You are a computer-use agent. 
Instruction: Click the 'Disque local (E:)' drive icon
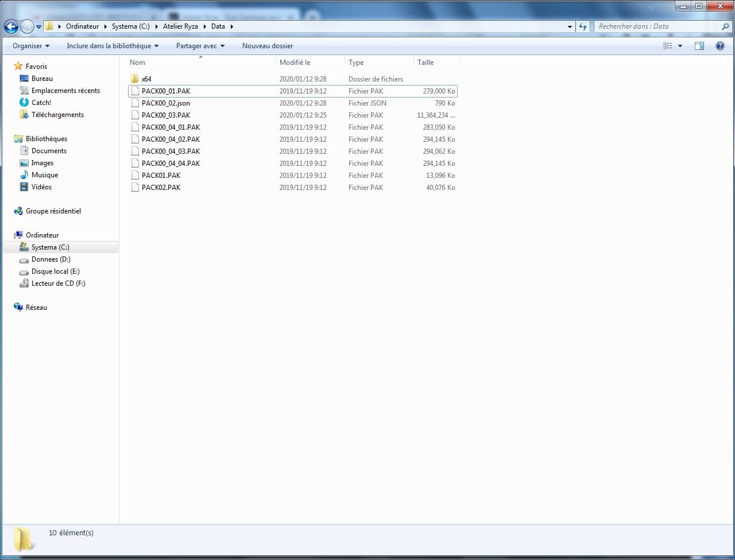24,271
